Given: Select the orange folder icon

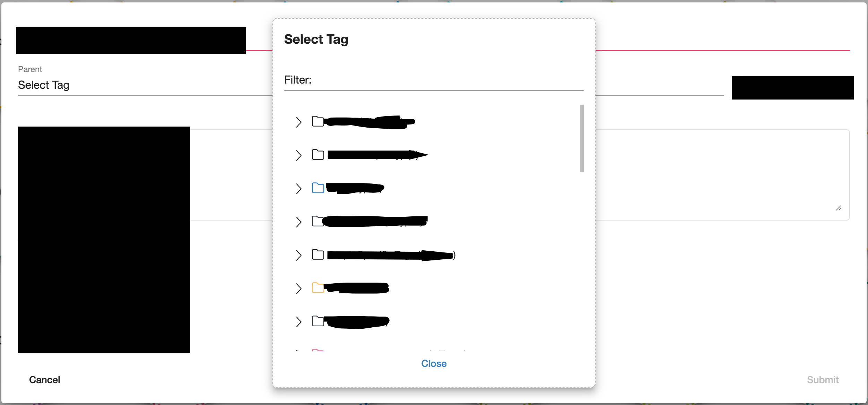Looking at the screenshot, I should pyautogui.click(x=318, y=288).
